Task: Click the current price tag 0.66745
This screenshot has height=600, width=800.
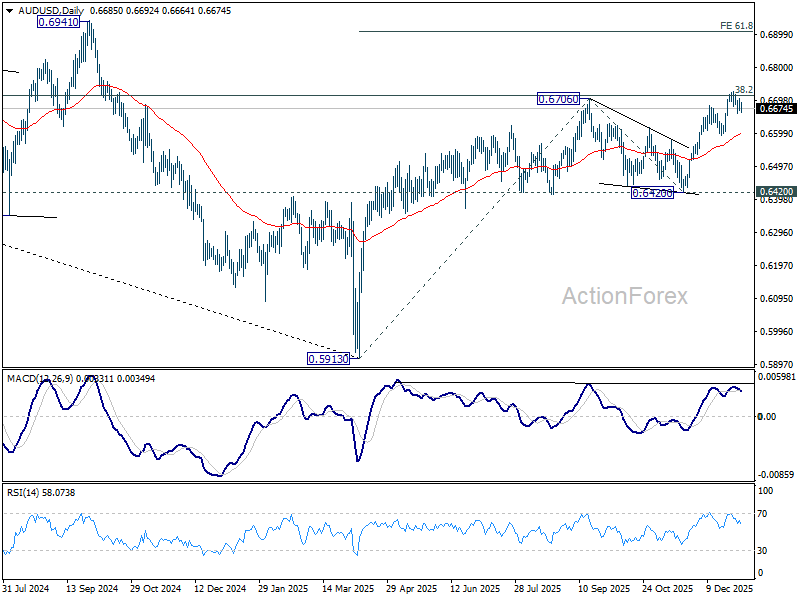Action: pyautogui.click(x=777, y=108)
